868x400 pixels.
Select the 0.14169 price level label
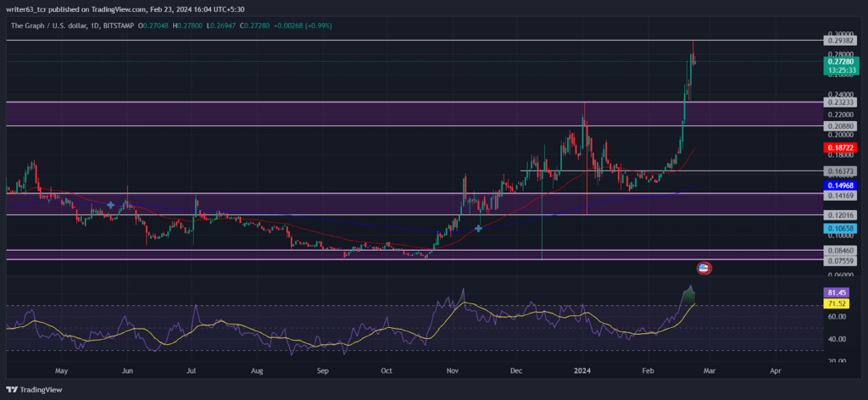pos(840,195)
